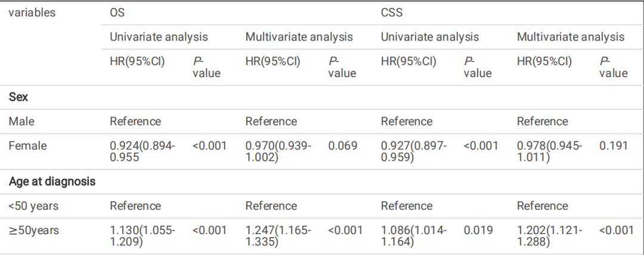The width and height of the screenshot is (644, 255).
Task: Select "Multivariate analysis" header under OS
Action: point(299,37)
